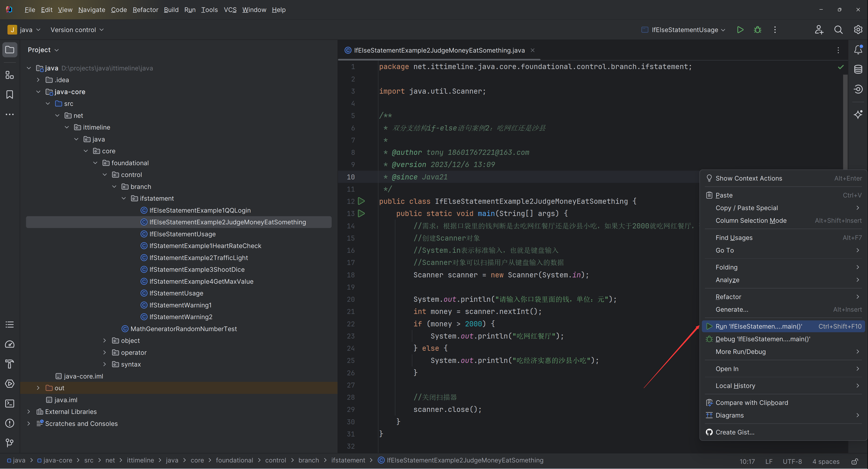This screenshot has height=469, width=868.
Task: Open Code With Me add-user icon
Action: point(819,30)
